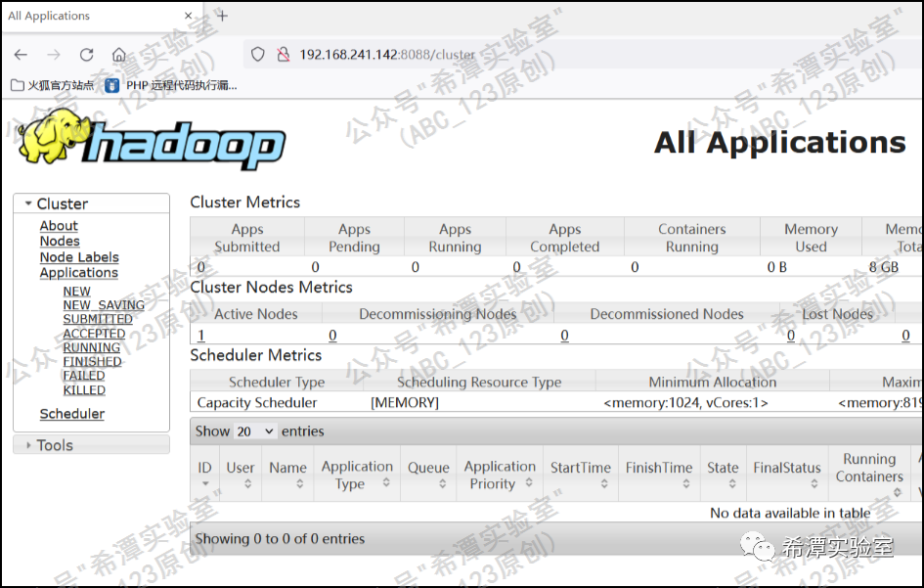Sort the table by FinishTime column
This screenshot has height=588, width=924.
(x=659, y=475)
